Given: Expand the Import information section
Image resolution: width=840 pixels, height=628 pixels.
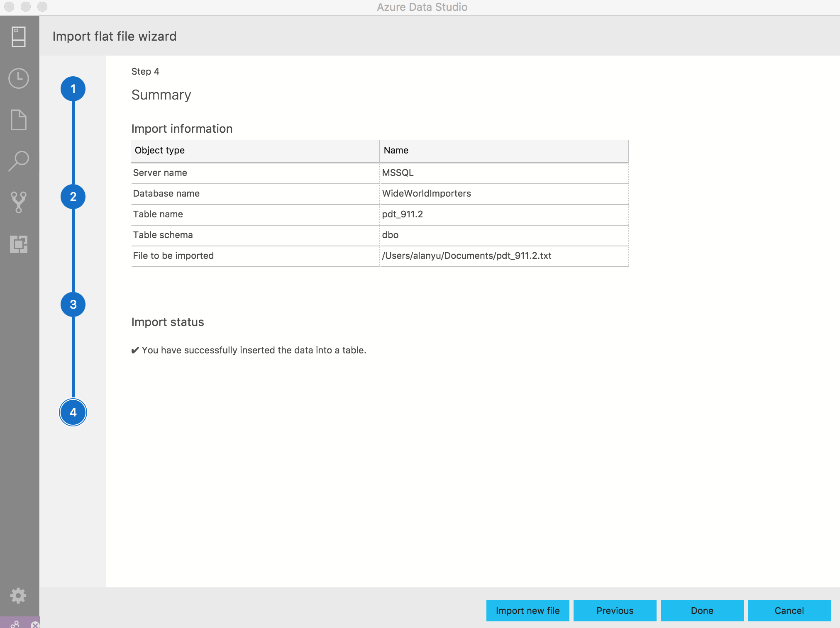Looking at the screenshot, I should [181, 128].
